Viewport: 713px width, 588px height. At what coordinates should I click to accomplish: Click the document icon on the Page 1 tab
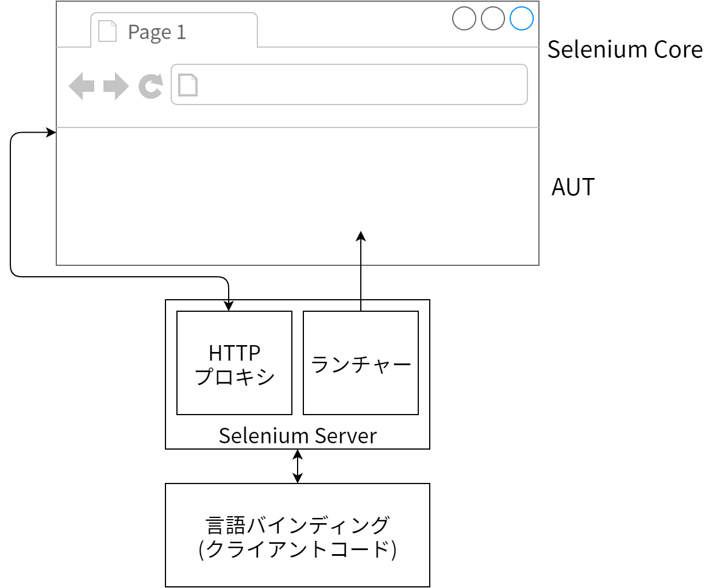[107, 31]
